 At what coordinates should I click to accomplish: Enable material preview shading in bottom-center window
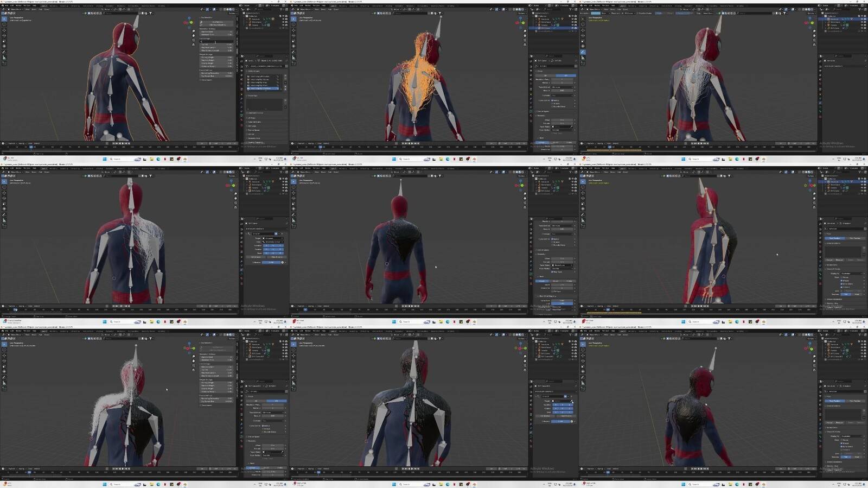[520, 334]
